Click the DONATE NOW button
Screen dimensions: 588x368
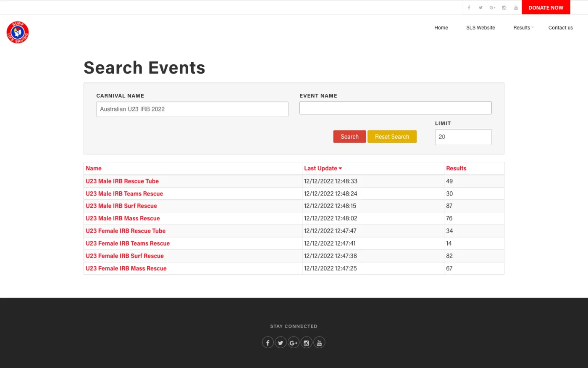coord(546,8)
